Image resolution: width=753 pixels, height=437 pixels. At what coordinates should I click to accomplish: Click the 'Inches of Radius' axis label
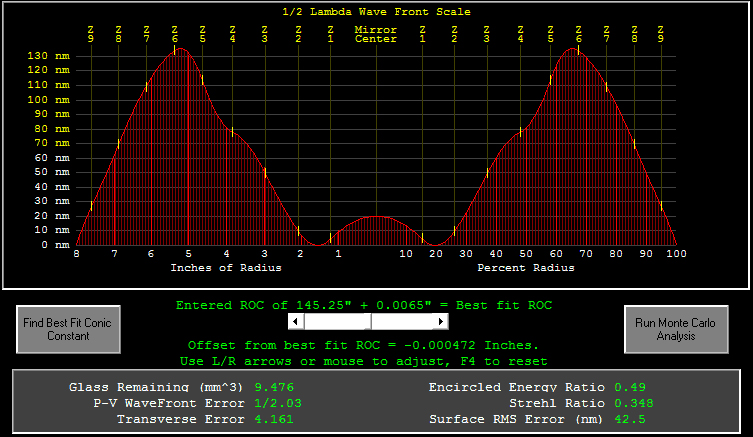coord(226,267)
